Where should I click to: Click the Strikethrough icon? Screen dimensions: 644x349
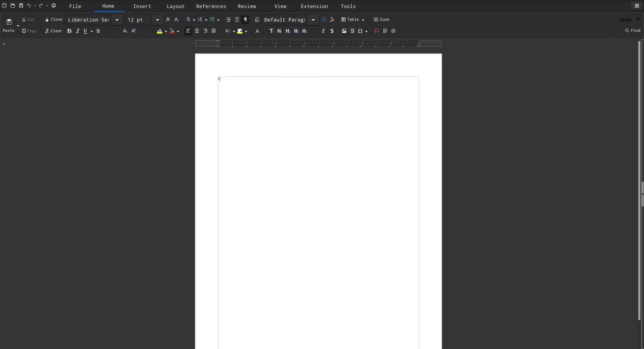click(98, 31)
